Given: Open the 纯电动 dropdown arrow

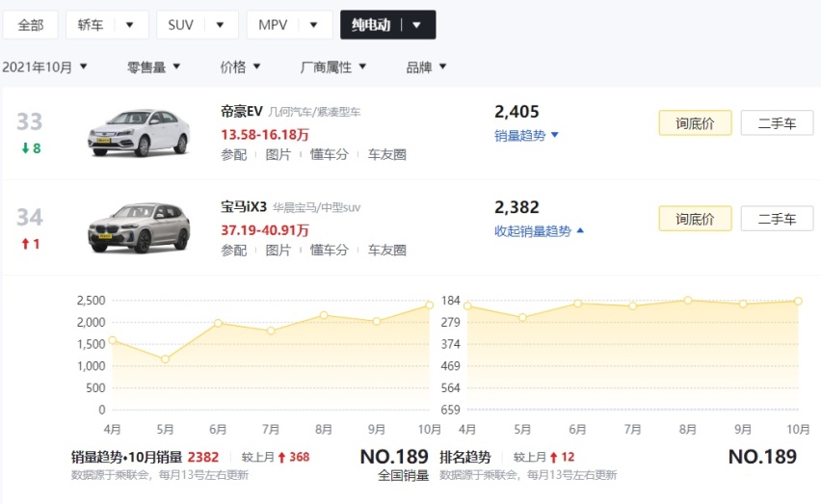Looking at the screenshot, I should point(417,25).
